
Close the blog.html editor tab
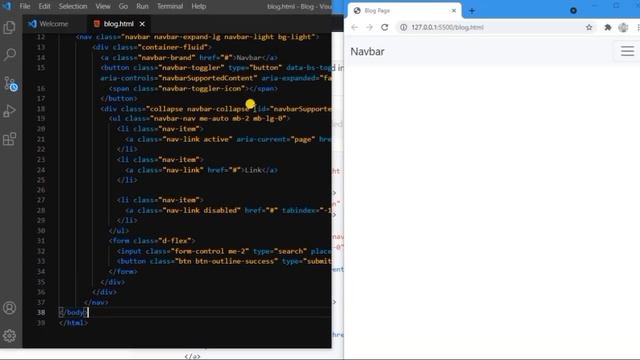pyautogui.click(x=142, y=24)
